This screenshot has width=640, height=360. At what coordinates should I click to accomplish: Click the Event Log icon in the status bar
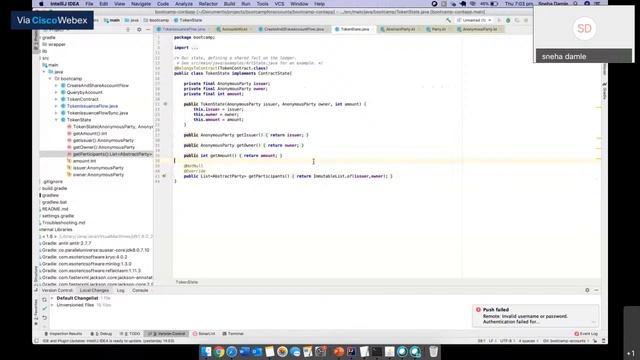tap(576, 334)
